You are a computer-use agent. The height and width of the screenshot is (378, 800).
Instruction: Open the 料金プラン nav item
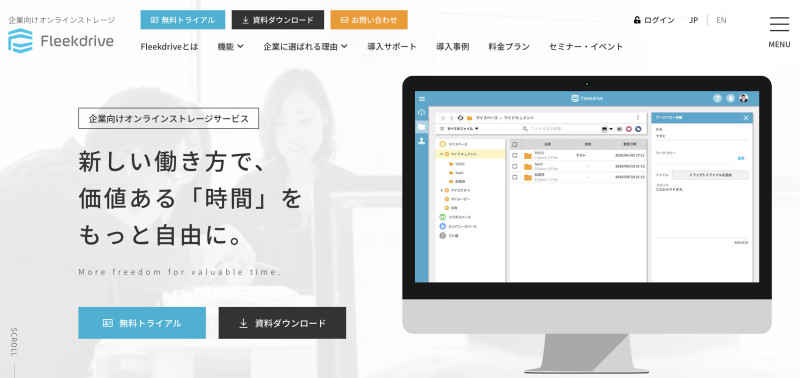click(x=509, y=46)
